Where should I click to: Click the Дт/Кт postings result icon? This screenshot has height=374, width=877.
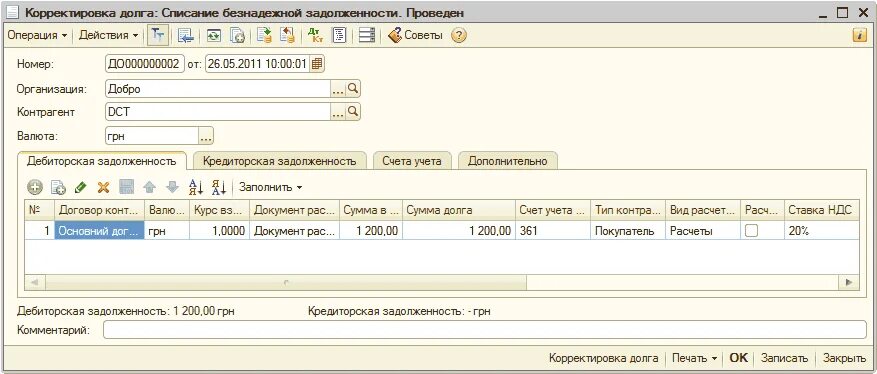point(315,35)
